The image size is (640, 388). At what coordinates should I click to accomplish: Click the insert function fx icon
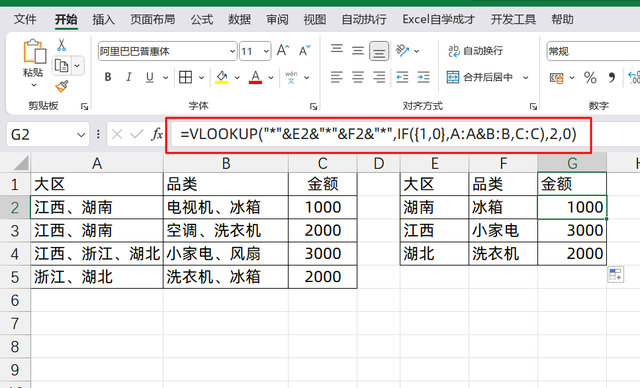click(157, 134)
